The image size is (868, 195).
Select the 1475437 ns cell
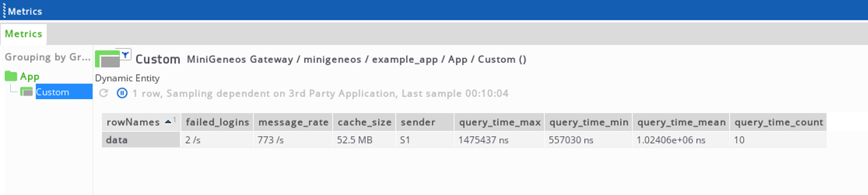point(500,140)
